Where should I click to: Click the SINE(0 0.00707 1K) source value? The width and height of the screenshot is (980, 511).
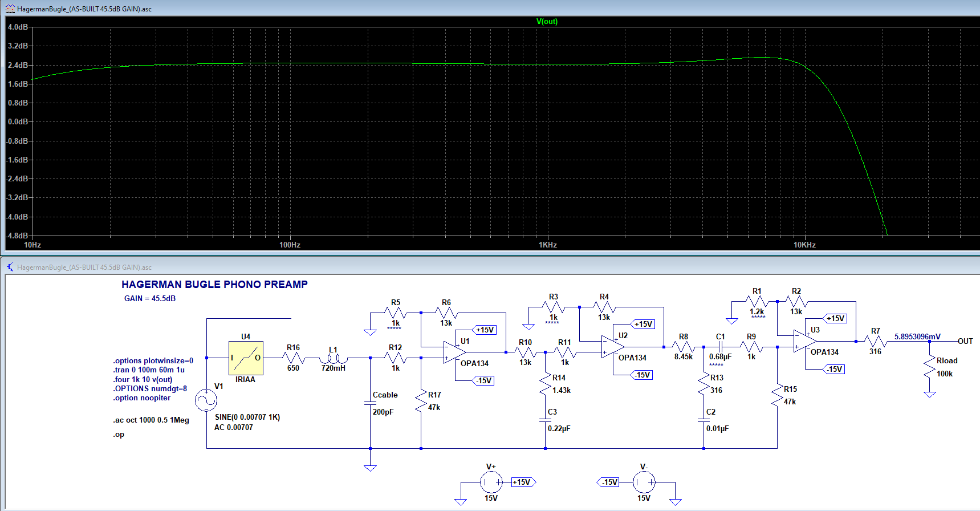247,417
